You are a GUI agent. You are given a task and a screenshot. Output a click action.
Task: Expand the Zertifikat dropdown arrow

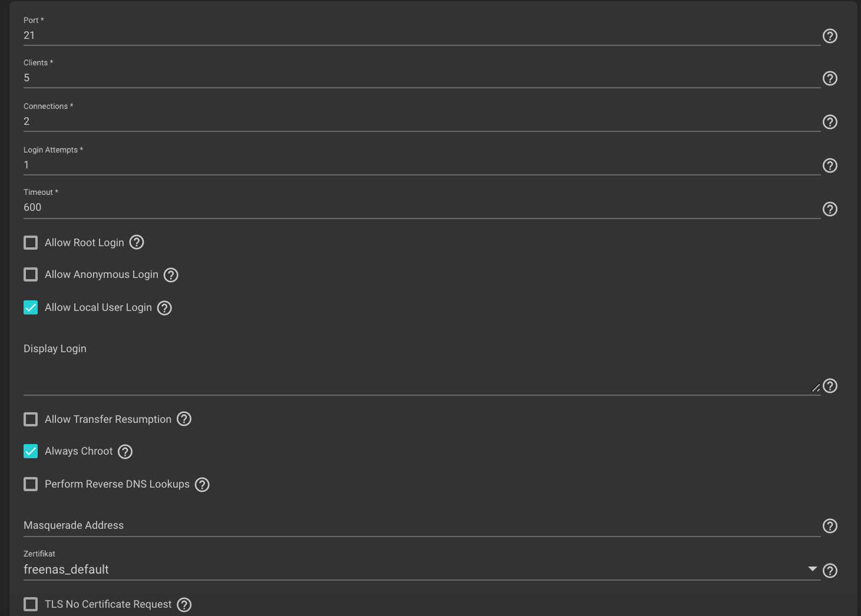(813, 569)
